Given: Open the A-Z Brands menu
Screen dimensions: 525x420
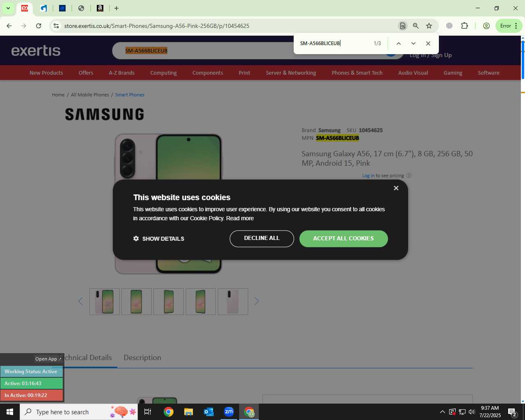Looking at the screenshot, I should point(121,73).
